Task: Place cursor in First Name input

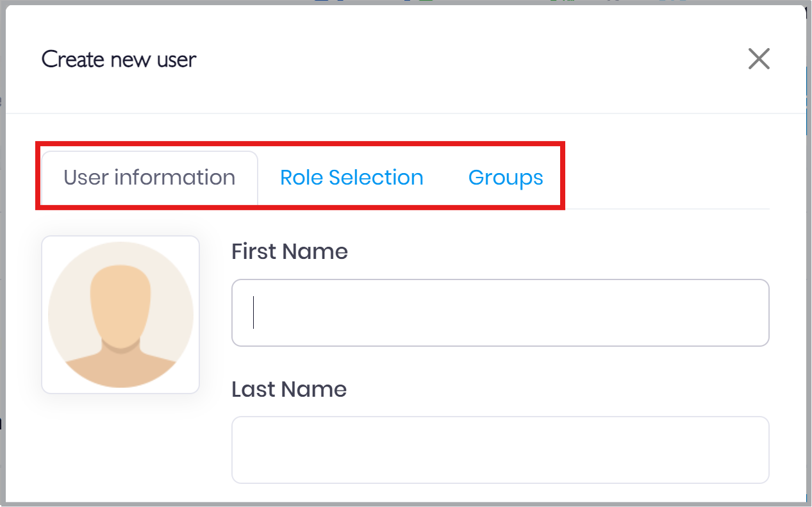Action: [500, 313]
